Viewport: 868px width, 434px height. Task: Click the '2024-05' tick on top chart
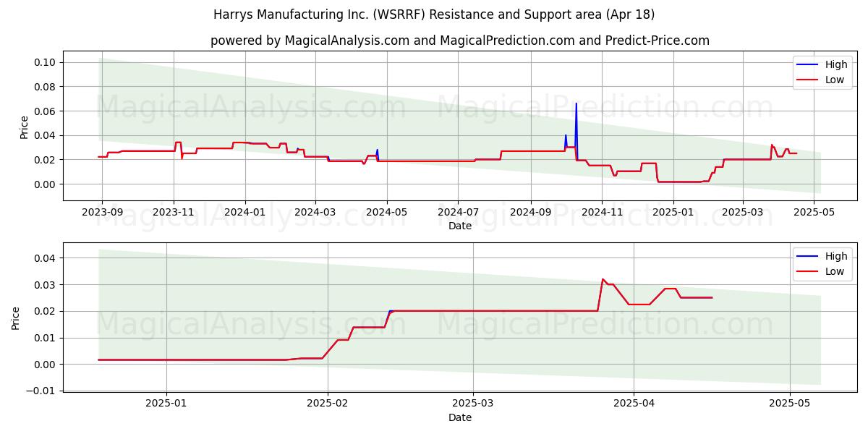point(386,212)
